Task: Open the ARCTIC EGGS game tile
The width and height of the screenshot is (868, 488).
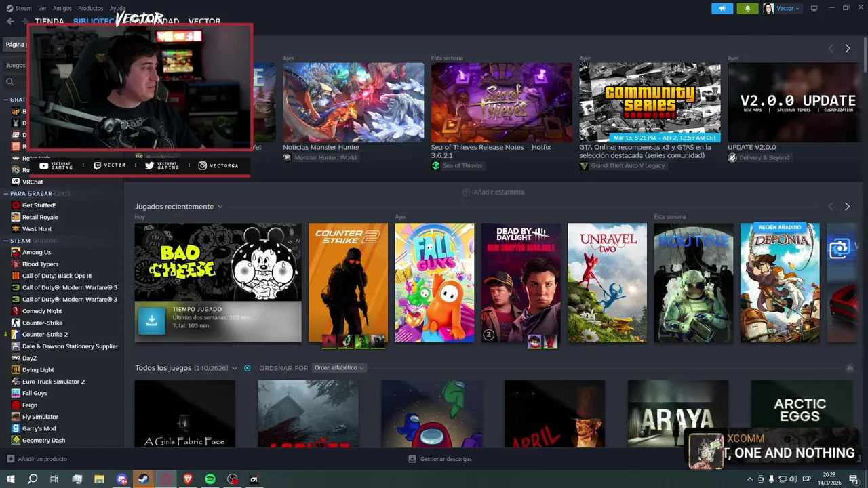Action: point(801,413)
